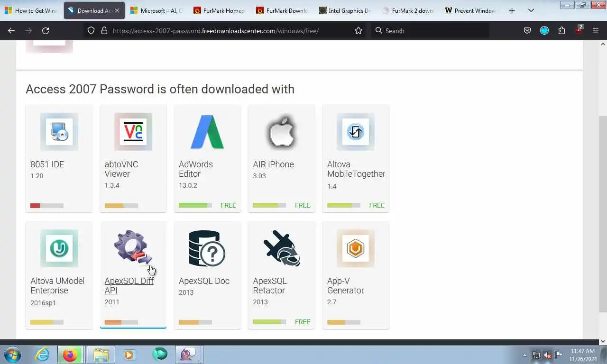Follow the App-V Generator title link

point(346,286)
